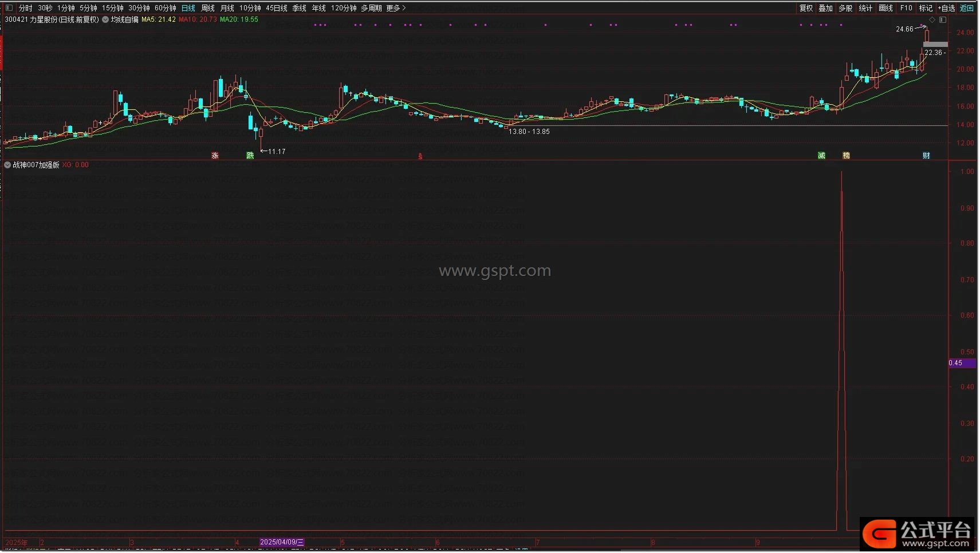Image resolution: width=980 pixels, height=553 pixels.
Task: Open the 均线自编 indicator dropdown arrow
Action: click(x=105, y=19)
